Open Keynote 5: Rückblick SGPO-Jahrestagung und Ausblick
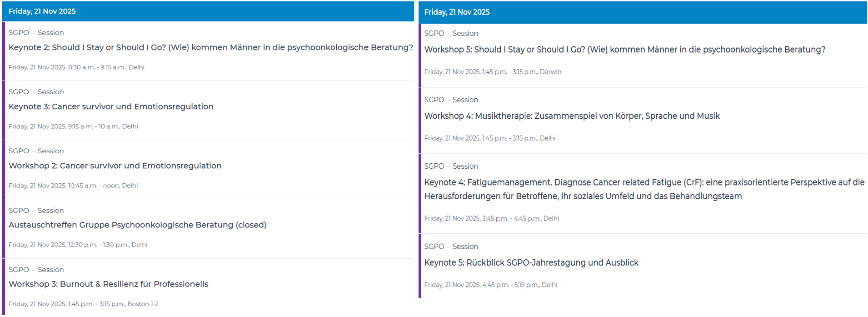This screenshot has height=317, width=868. click(531, 262)
